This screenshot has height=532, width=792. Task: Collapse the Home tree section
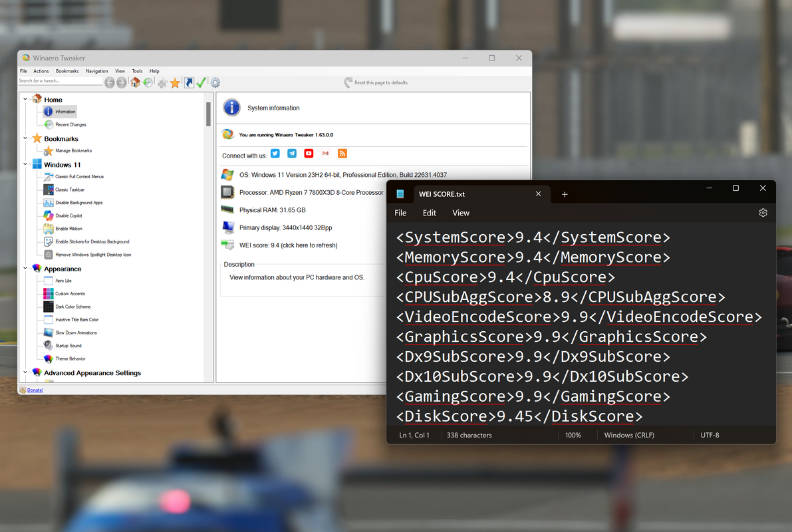(x=25, y=99)
